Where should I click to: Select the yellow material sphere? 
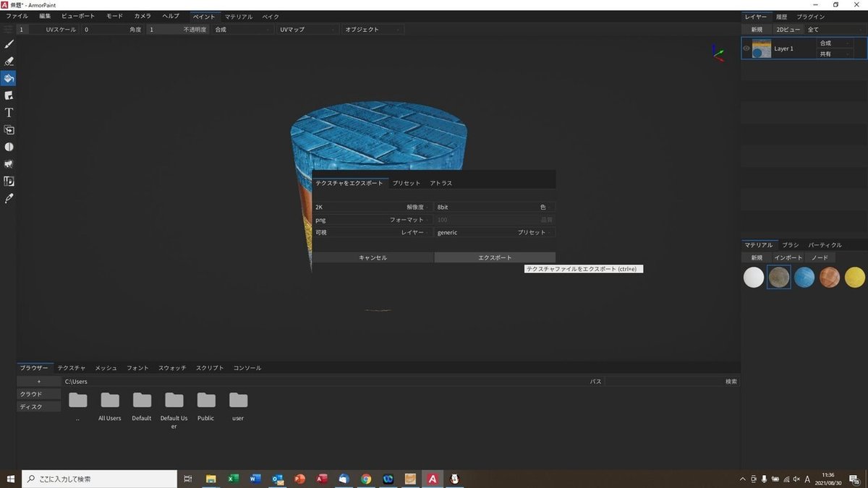coord(855,278)
